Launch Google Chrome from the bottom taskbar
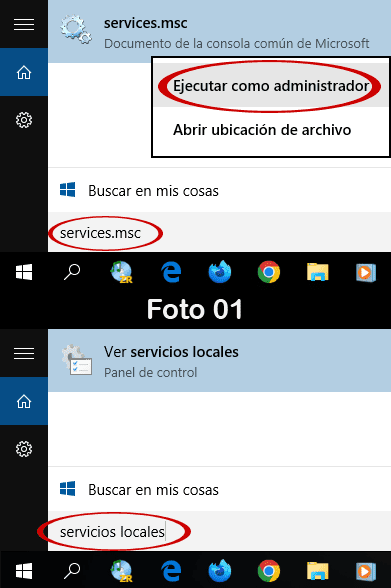 pos(269,571)
